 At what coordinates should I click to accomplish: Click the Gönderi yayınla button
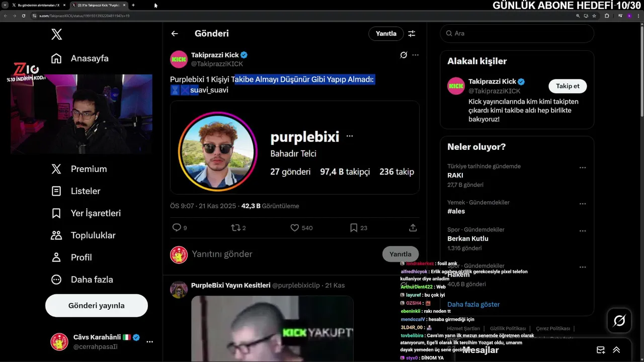pos(97,306)
